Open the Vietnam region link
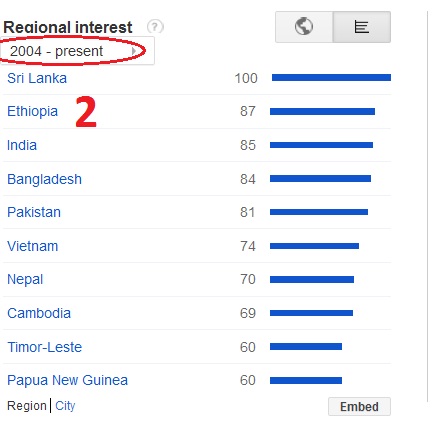Screen dimensions: 445x422 click(x=33, y=246)
